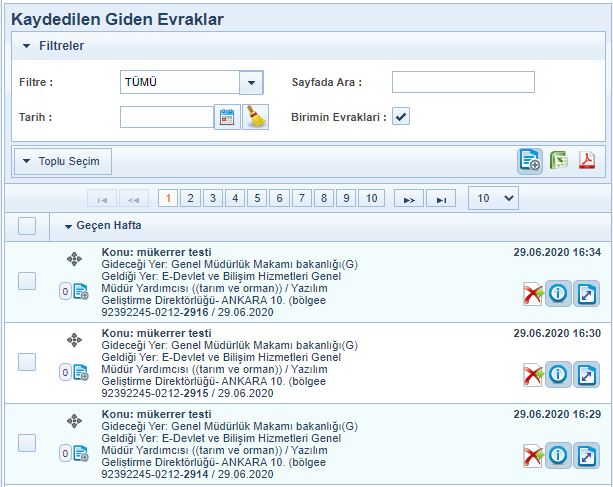
Task: Click the red X icon for document 16:29
Action: 532,456
